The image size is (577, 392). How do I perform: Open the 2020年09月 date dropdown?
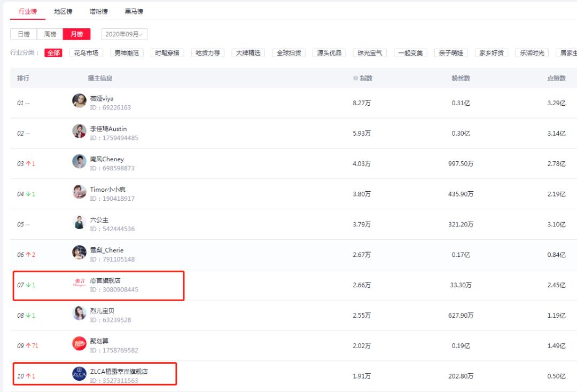(124, 34)
